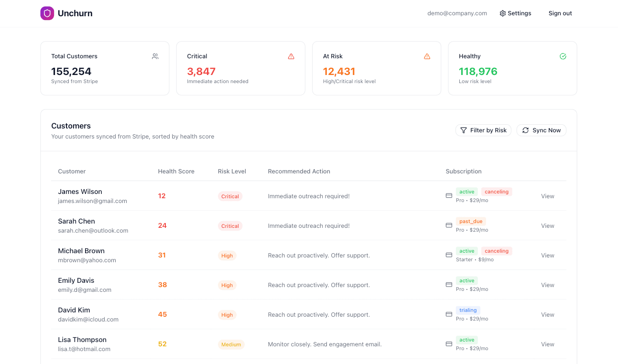Open Settings using the gear icon

[502, 13]
